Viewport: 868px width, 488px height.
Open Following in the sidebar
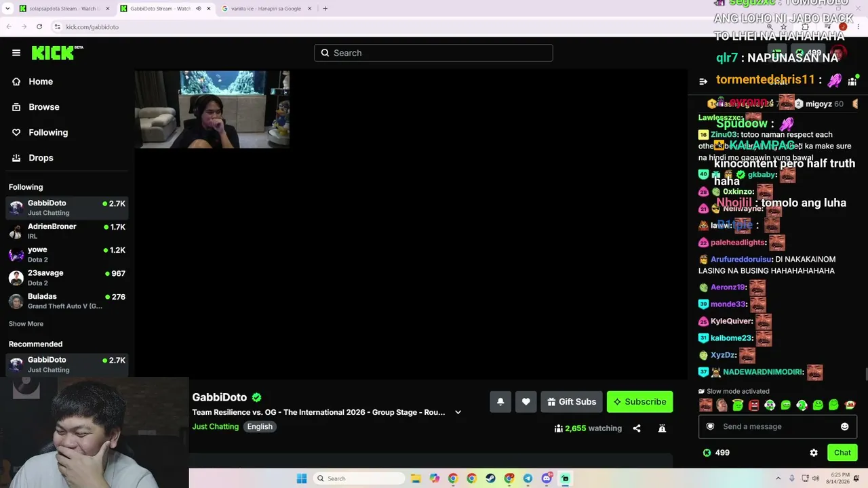click(x=48, y=132)
